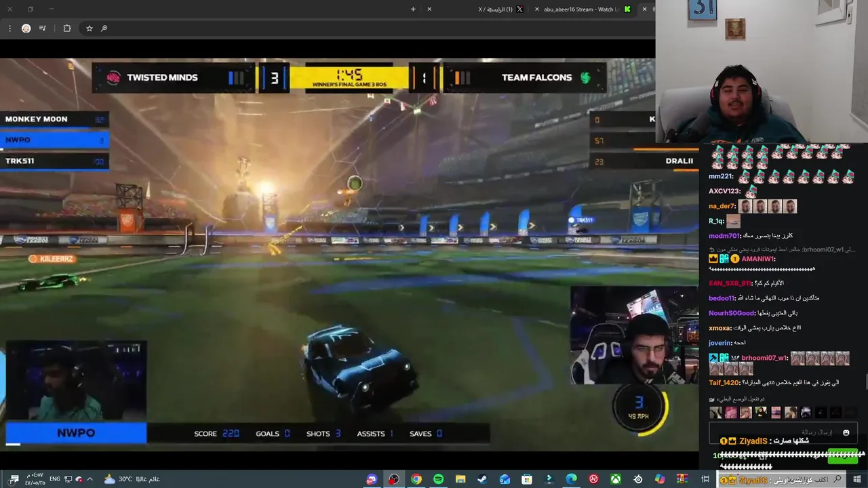Click username modm701 in chat
The height and width of the screenshot is (488, 868).
point(724,236)
